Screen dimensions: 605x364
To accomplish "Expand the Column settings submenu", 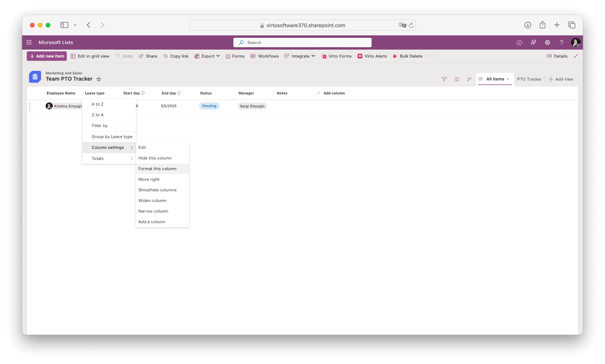I will tap(109, 148).
